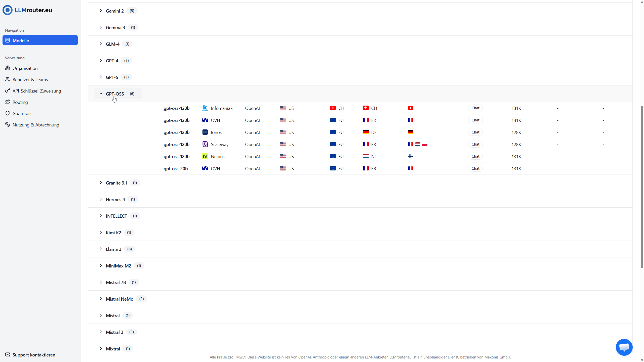This screenshot has width=644, height=362.
Task: Open the chat support bubble icon
Action: pyautogui.click(x=624, y=347)
